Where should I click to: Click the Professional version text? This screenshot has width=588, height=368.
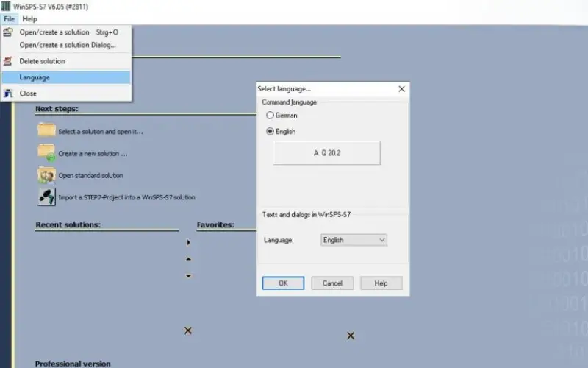click(73, 364)
